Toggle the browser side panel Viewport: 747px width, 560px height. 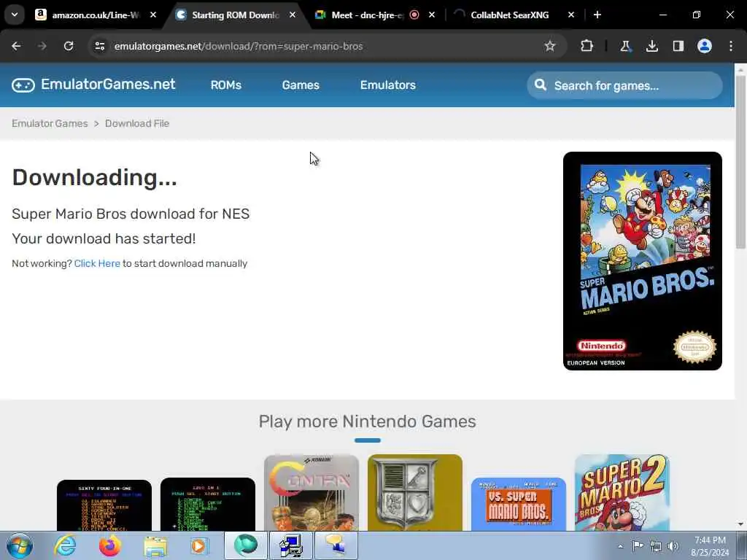click(x=678, y=46)
